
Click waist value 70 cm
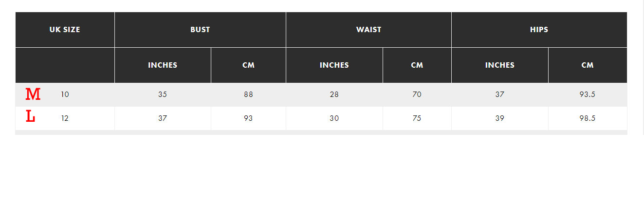coord(417,94)
